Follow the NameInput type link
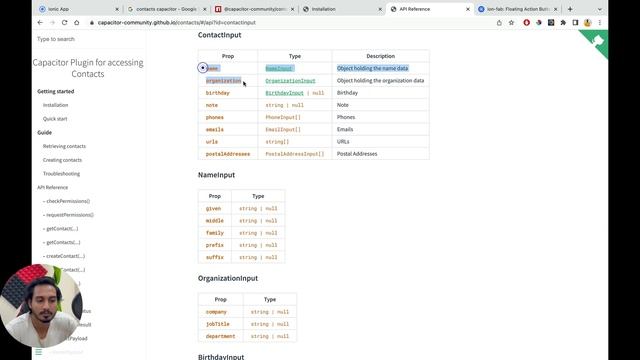Image resolution: width=640 pixels, height=360 pixels. pyautogui.click(x=279, y=68)
